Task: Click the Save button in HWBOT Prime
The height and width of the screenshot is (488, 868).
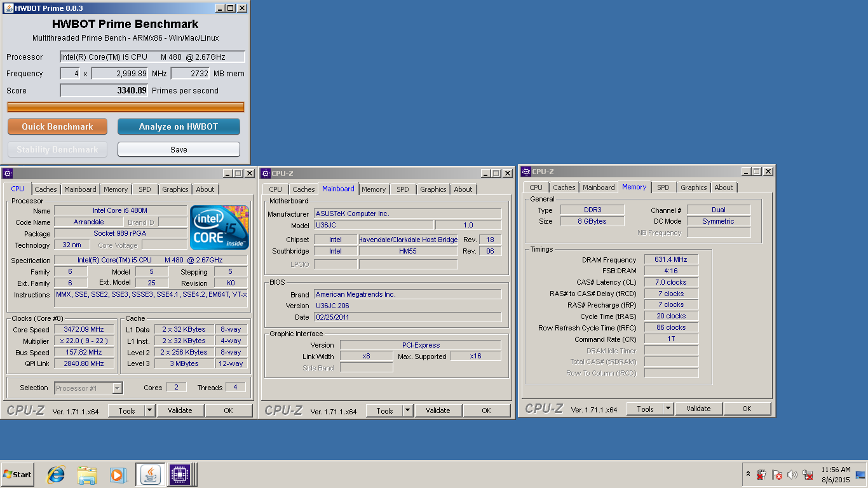Action: pyautogui.click(x=179, y=149)
